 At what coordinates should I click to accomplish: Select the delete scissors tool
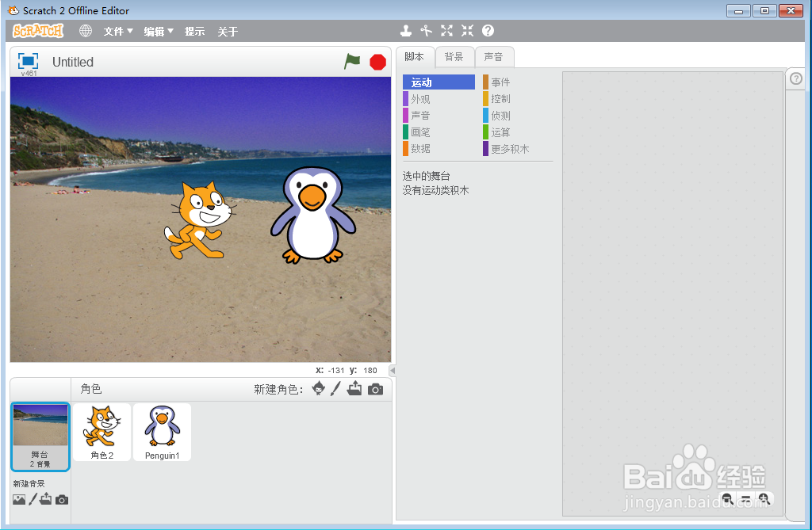point(427,31)
